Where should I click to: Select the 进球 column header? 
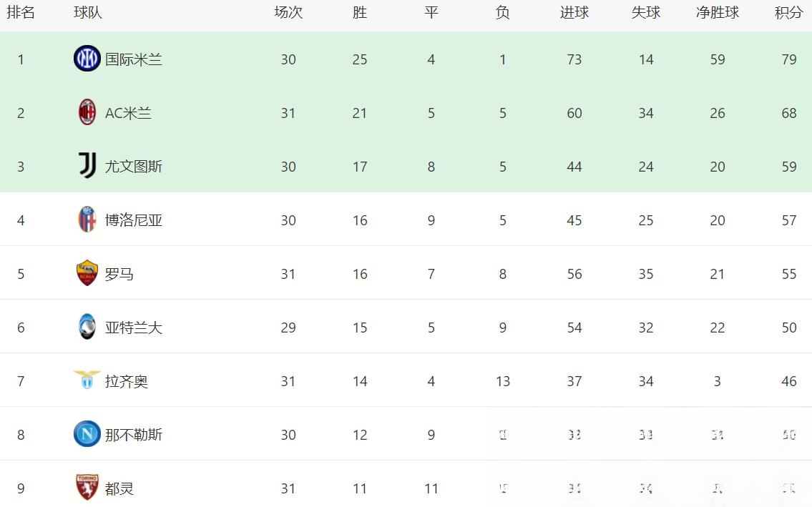coord(574,12)
